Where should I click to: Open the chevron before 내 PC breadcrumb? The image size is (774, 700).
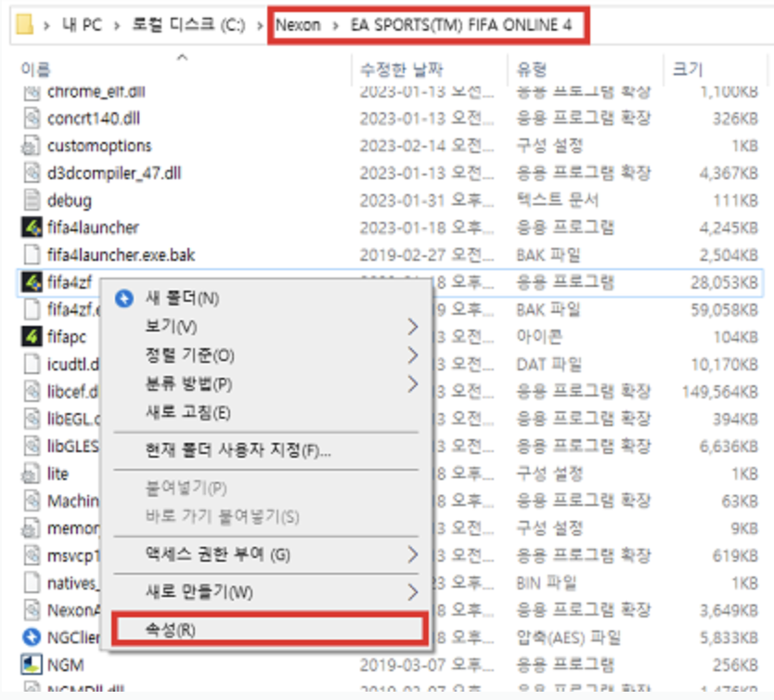46,25
